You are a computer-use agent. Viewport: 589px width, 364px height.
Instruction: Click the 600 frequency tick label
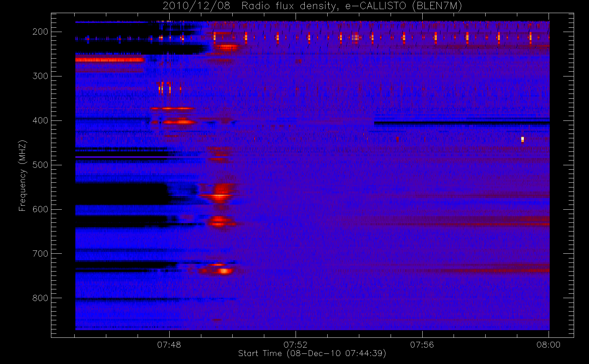[x=40, y=209]
